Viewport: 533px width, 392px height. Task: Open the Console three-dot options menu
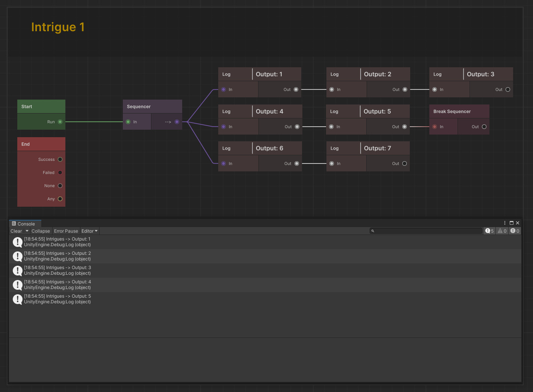[504, 223]
